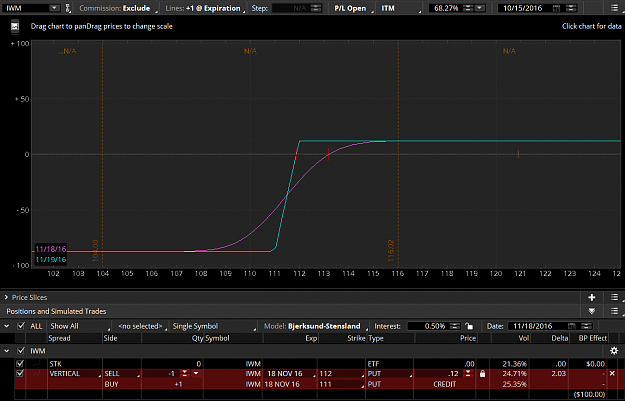Click the Step value field
The width and height of the screenshot is (625, 401).
click(290, 8)
